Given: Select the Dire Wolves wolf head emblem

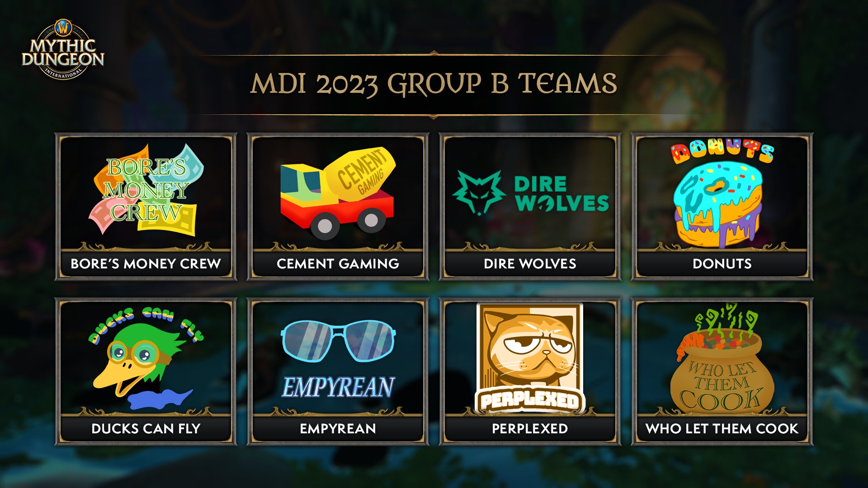Looking at the screenshot, I should tap(479, 192).
